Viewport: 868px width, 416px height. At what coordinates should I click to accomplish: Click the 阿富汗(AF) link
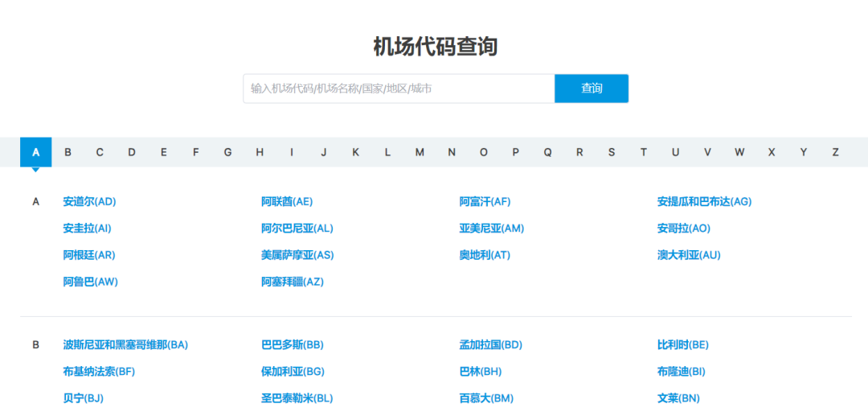pyautogui.click(x=485, y=202)
